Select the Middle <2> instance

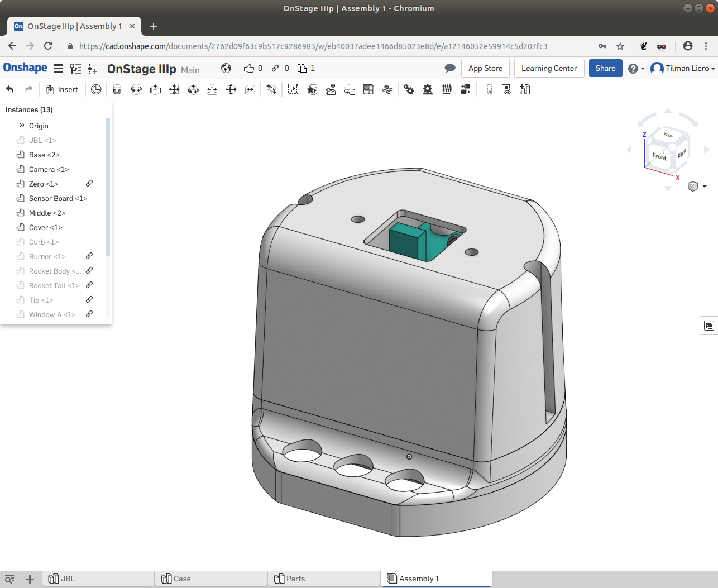click(47, 213)
